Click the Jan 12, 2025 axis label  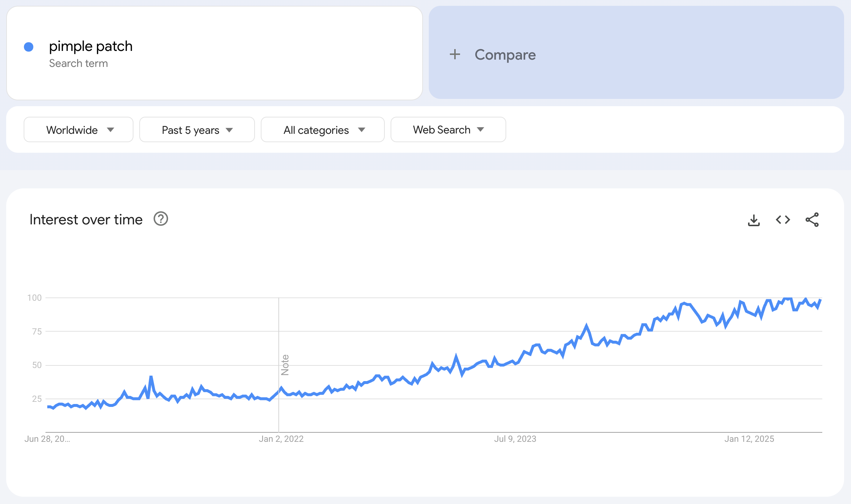point(749,439)
